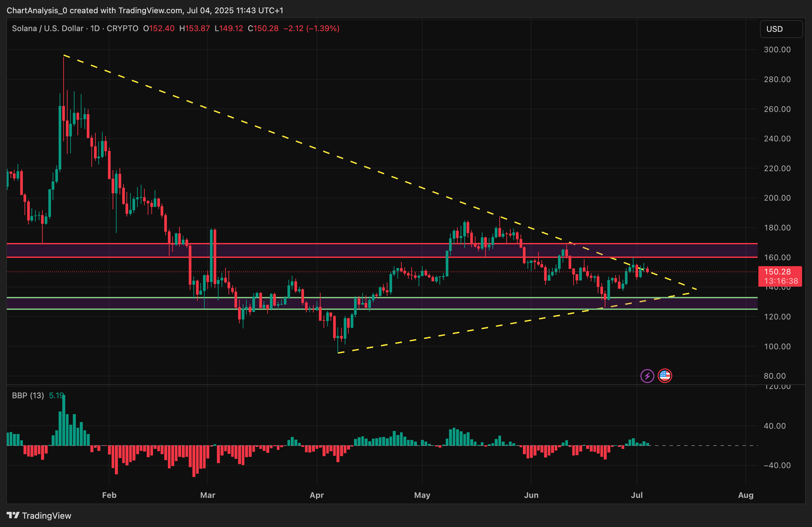The width and height of the screenshot is (812, 527).
Task: Click the high value H153.87
Action: pyautogui.click(x=194, y=28)
